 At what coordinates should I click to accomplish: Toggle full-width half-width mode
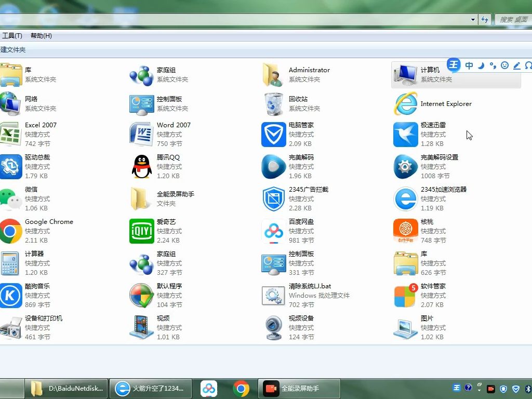pyautogui.click(x=480, y=65)
